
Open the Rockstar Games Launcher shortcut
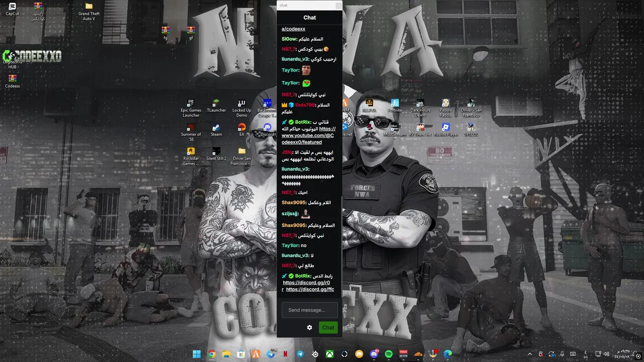(x=191, y=156)
